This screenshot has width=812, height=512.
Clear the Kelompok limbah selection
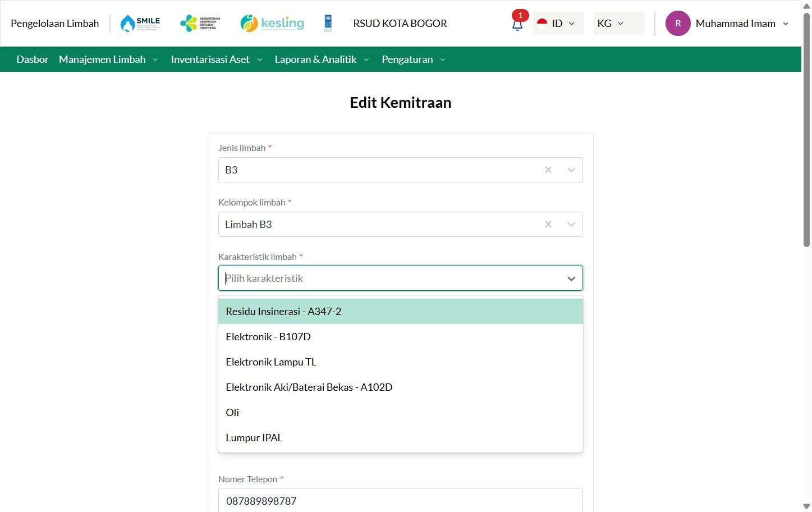(548, 224)
